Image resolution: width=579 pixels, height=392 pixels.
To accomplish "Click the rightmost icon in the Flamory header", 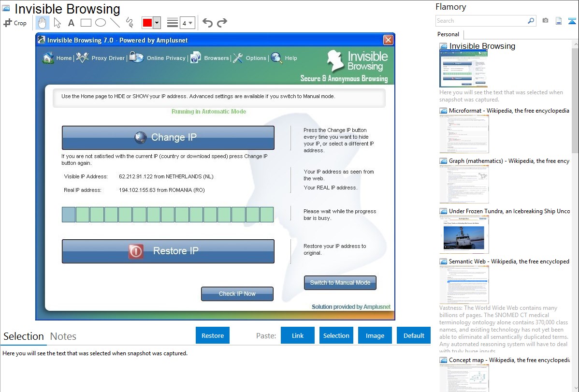I will pos(572,21).
